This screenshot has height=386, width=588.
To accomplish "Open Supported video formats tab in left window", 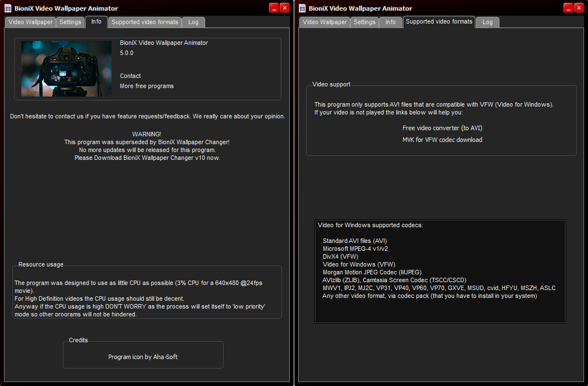I will [x=145, y=22].
